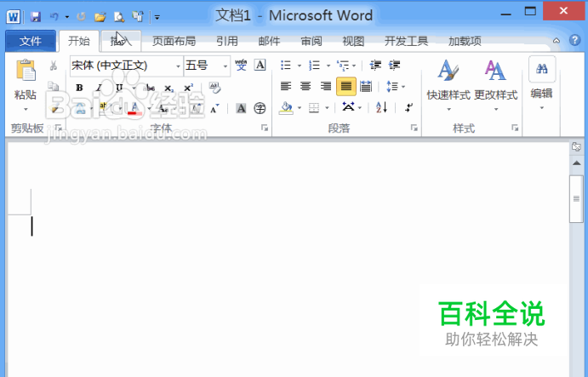This screenshot has width=588, height=377.
Task: Click the Multilevel list icon
Action: (x=343, y=66)
